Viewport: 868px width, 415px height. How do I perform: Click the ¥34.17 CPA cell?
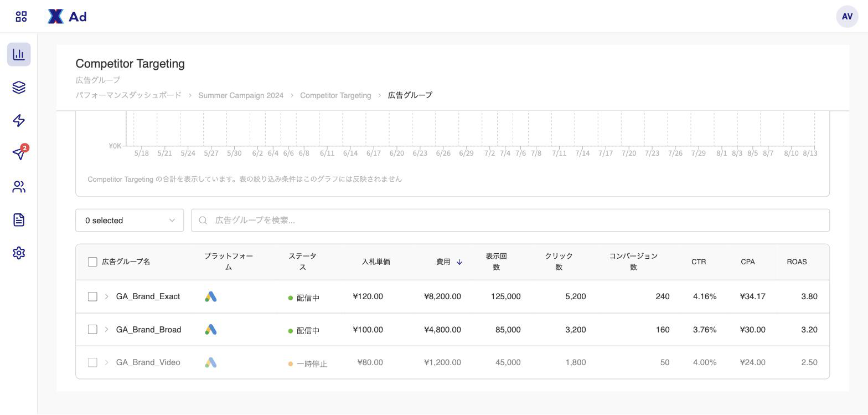coord(752,296)
